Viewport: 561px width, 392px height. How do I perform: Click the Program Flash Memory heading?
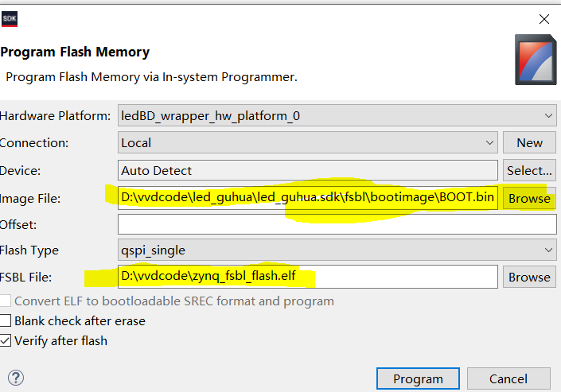pos(75,52)
